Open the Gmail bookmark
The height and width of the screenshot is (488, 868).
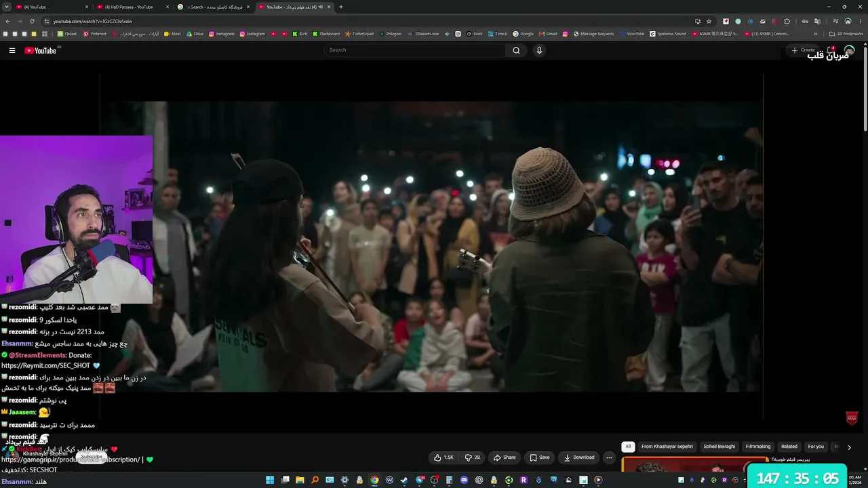pos(548,34)
